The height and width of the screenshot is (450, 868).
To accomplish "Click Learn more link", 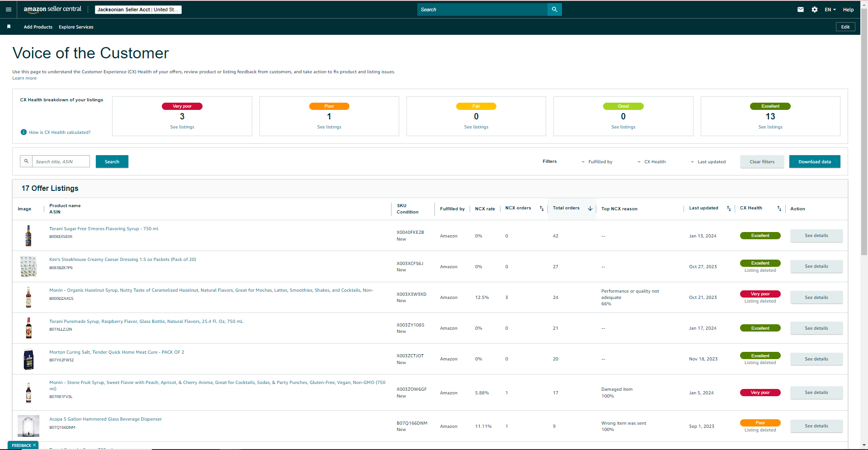I will 24,78.
